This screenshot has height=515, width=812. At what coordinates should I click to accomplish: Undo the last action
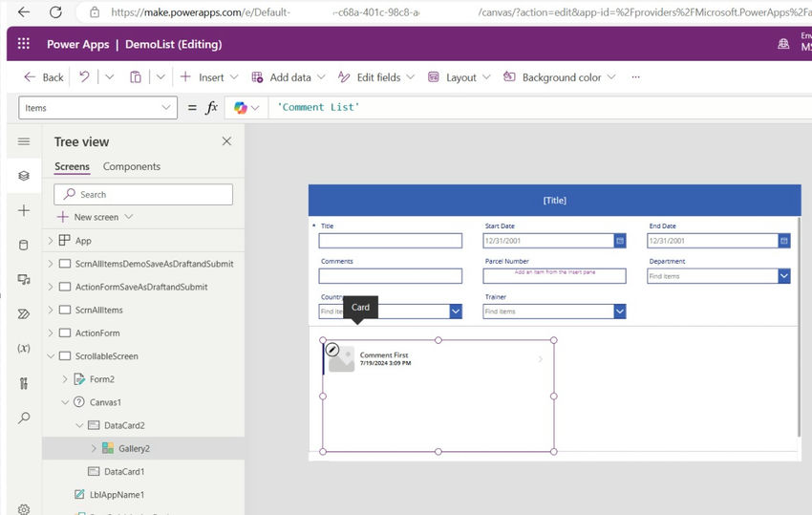point(84,77)
